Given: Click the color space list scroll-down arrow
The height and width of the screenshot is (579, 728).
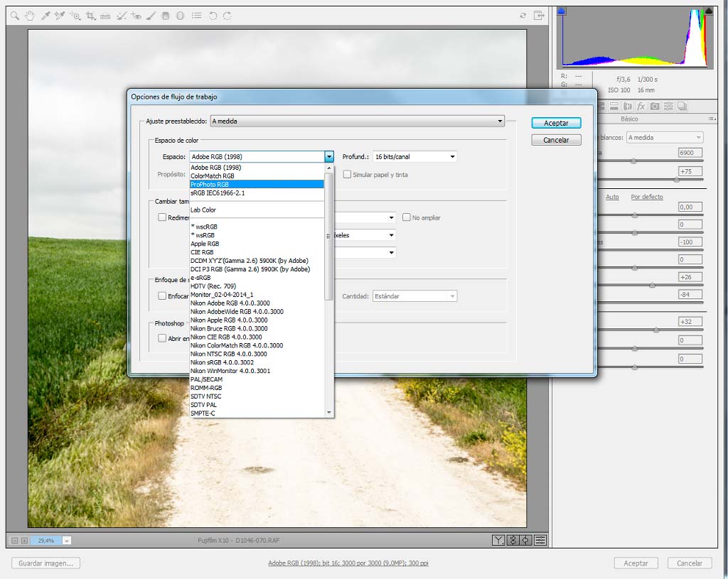Looking at the screenshot, I should pos(329,413).
